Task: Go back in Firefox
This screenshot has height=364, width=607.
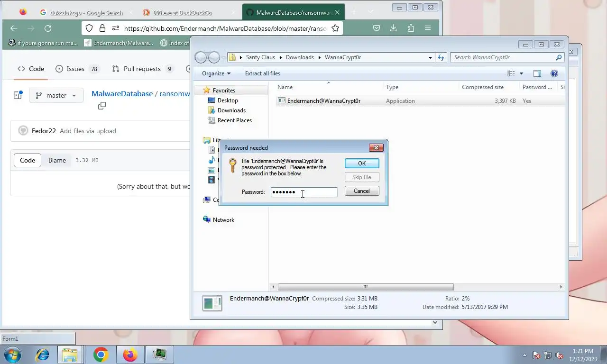Action: (14, 28)
